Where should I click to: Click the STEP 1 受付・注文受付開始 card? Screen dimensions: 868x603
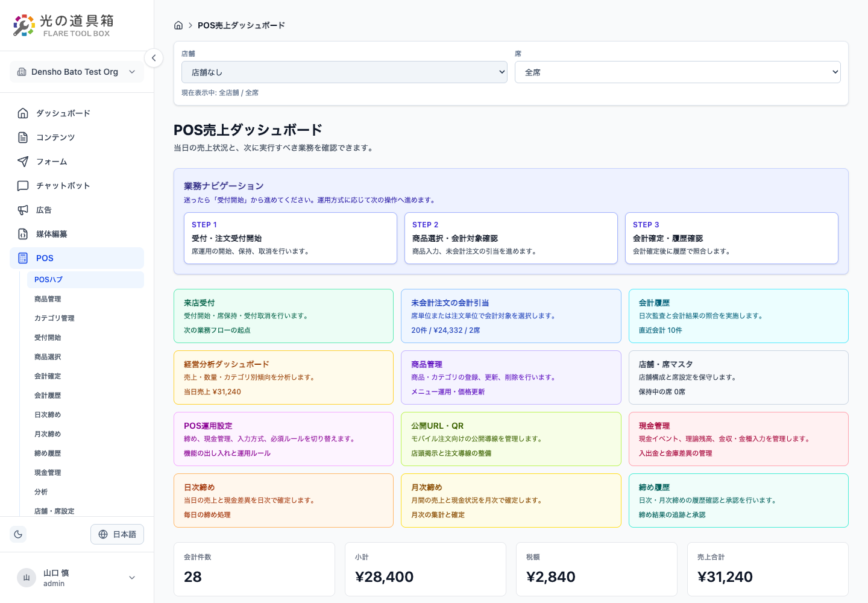[291, 238]
